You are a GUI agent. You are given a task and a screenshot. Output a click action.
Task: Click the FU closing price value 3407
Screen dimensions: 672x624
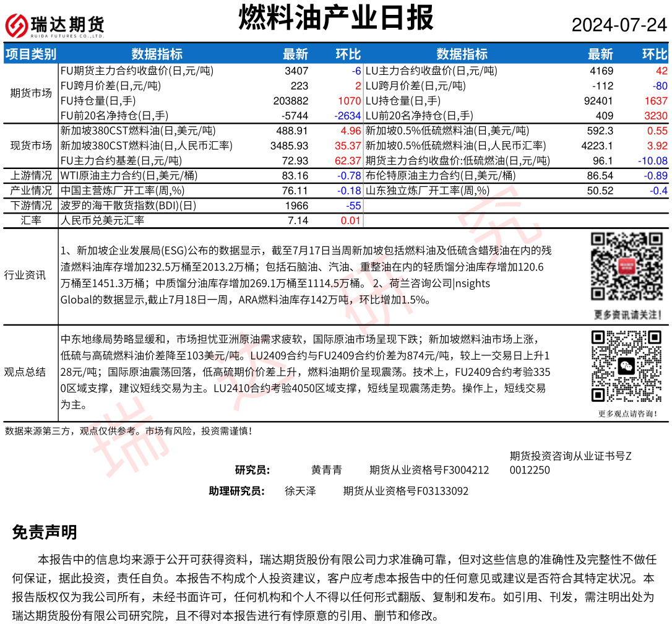pos(296,71)
